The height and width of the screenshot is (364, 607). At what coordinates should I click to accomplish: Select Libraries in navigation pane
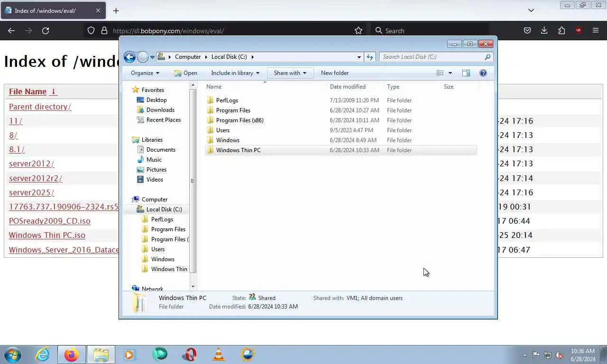tap(152, 140)
